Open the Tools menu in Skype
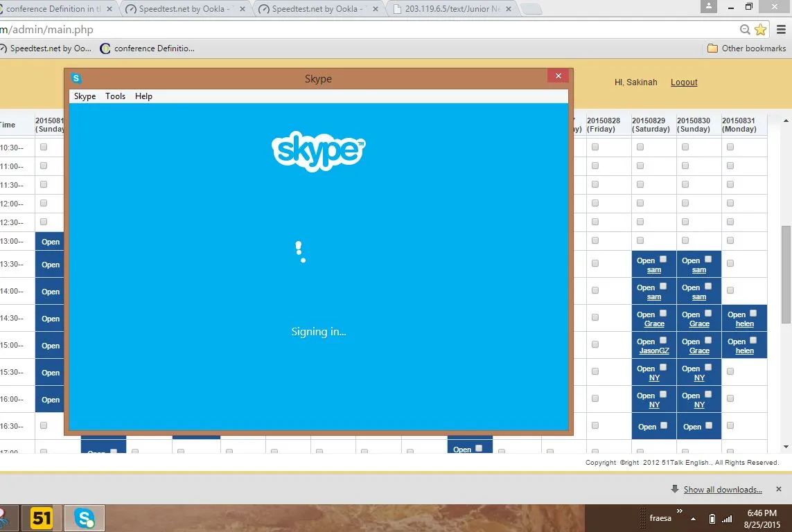 pos(115,96)
